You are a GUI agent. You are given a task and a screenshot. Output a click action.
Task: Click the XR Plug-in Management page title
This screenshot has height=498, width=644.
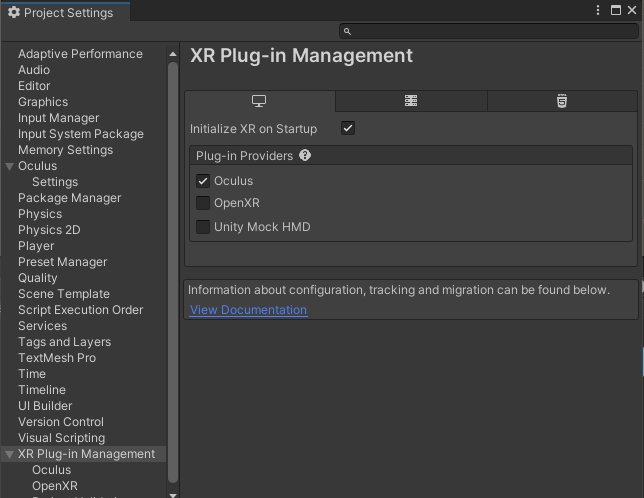coord(301,56)
